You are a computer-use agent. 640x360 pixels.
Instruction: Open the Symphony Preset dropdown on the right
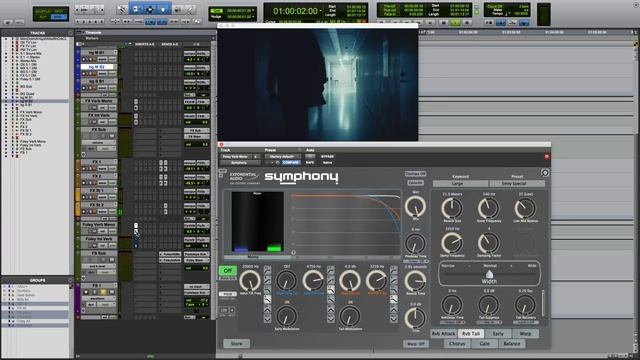(517, 184)
